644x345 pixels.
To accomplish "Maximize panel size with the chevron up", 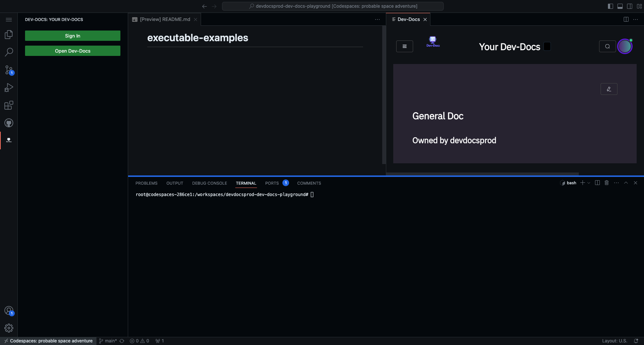I will pos(626,183).
